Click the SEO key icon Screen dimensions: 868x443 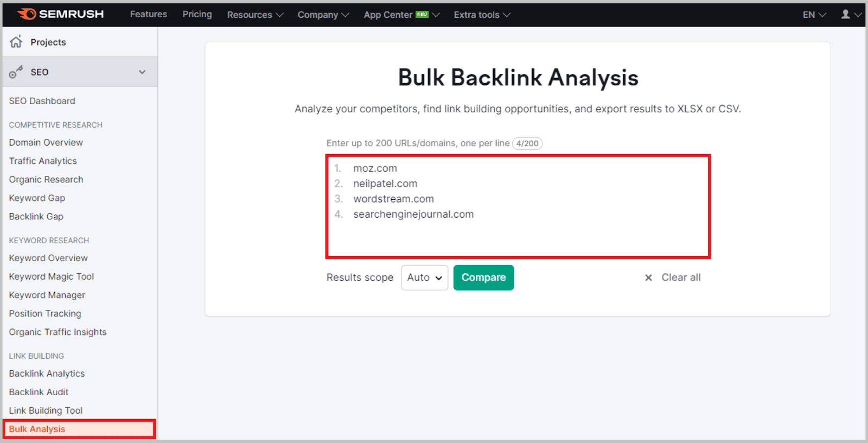click(16, 72)
